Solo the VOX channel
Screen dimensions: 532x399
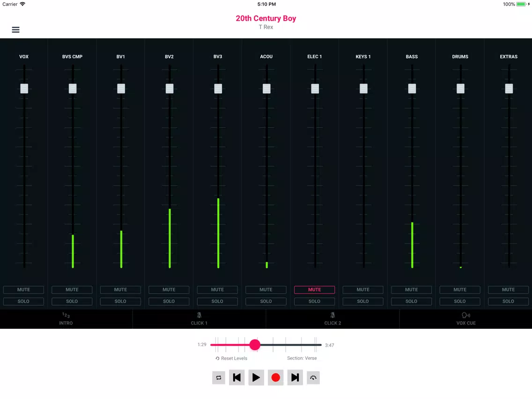point(23,301)
